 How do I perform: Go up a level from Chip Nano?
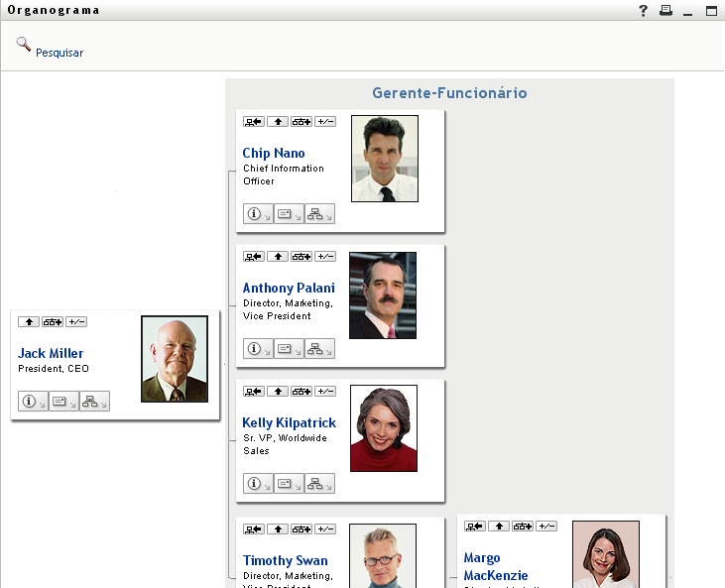(x=278, y=122)
